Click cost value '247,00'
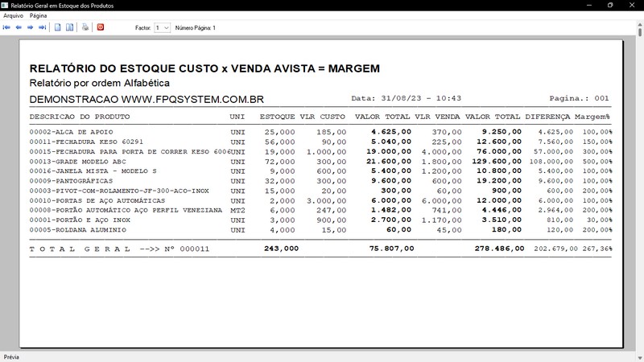This screenshot has width=644, height=362. 332,211
